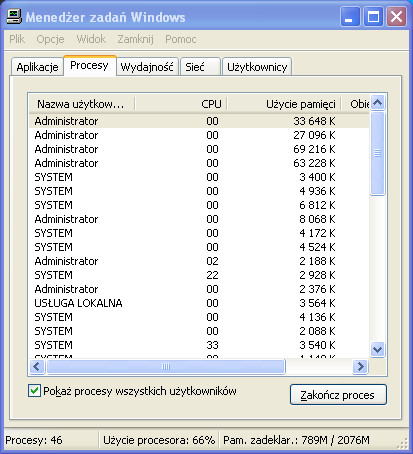Click the horizontal scrollbar left arrow
The image size is (413, 454).
(37, 367)
